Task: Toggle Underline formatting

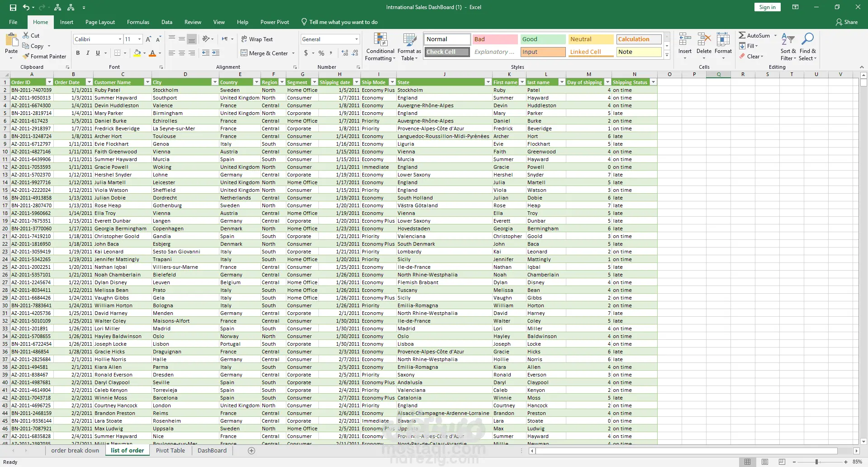Action: [98, 53]
